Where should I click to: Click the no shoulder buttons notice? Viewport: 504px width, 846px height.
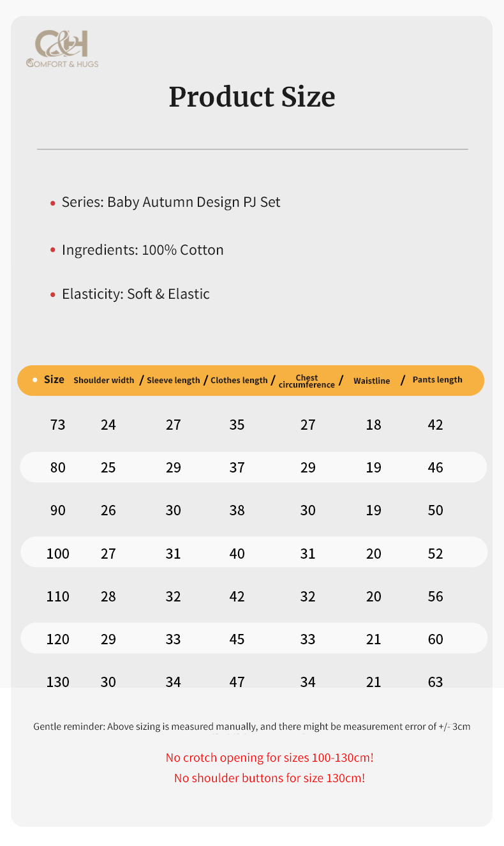(270, 778)
